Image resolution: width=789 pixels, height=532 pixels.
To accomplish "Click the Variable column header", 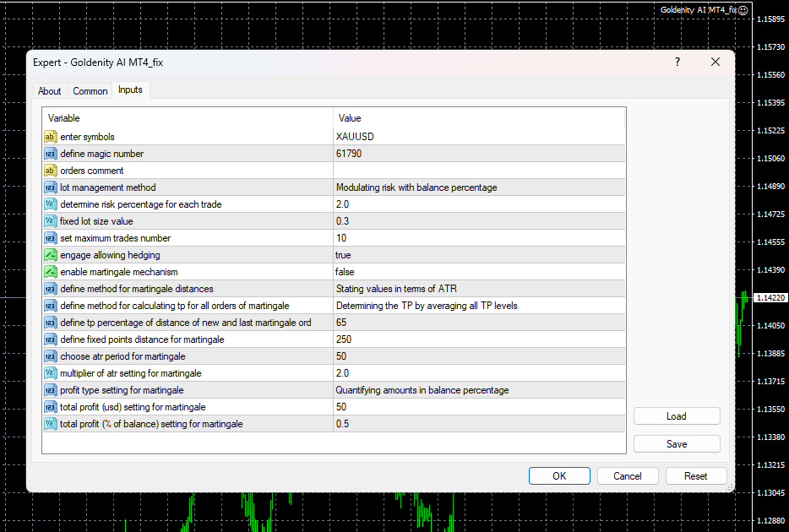I will pyautogui.click(x=188, y=118).
